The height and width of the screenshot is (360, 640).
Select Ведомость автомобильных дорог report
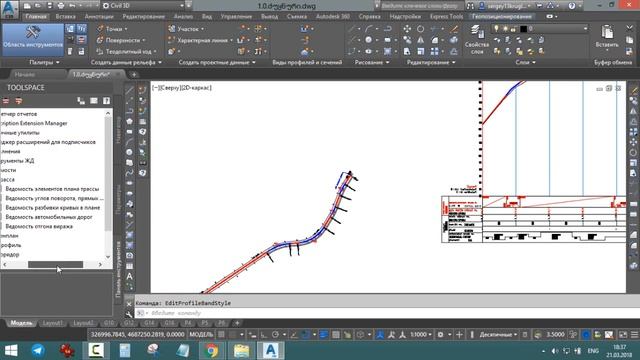click(49, 217)
